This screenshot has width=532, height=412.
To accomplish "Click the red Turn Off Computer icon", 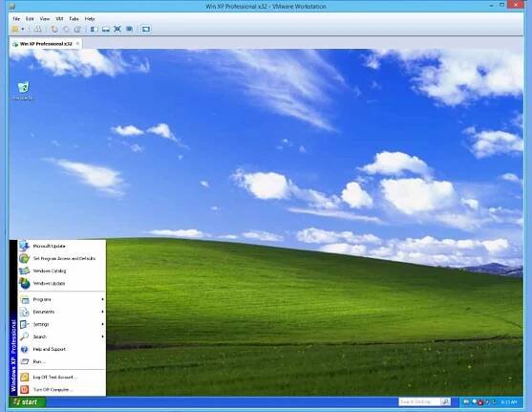I will coord(25,390).
